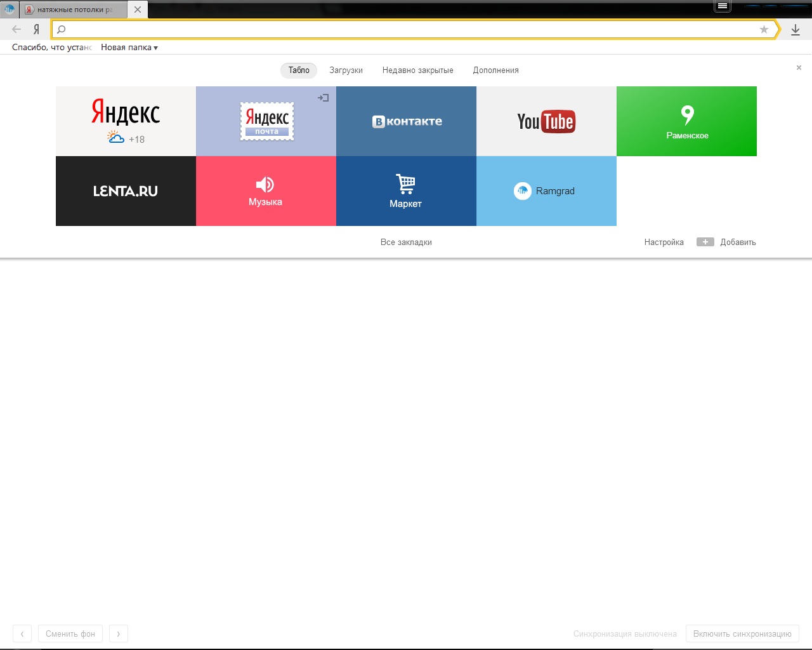This screenshot has width=812, height=650.
Task: Click the weather icon showing +18
Action: tap(115, 137)
